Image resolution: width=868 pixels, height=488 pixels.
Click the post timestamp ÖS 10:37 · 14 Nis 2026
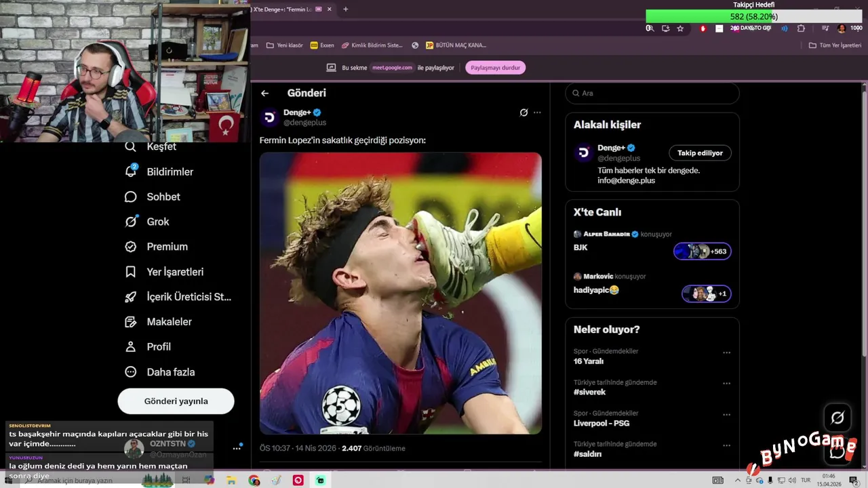point(299,449)
